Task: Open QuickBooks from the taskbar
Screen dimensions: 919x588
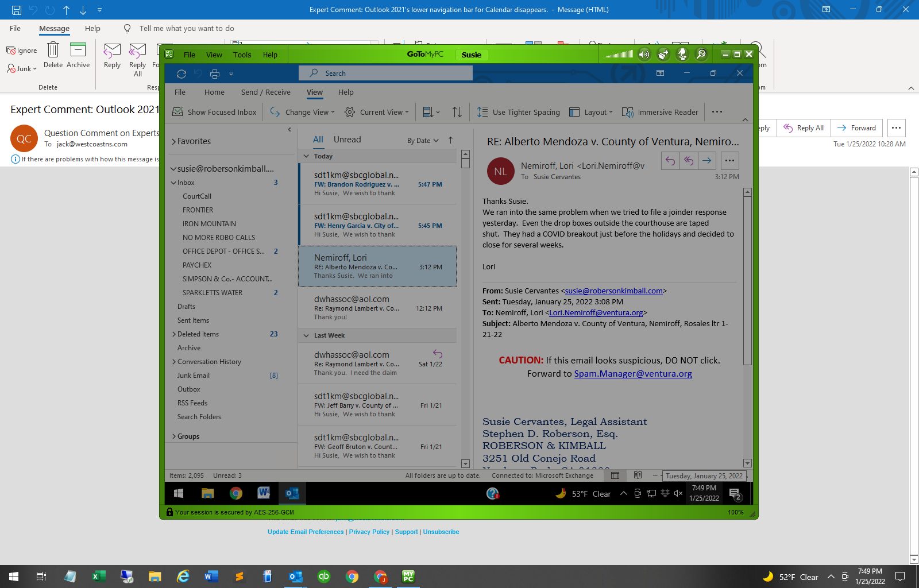Action: [x=323, y=577]
